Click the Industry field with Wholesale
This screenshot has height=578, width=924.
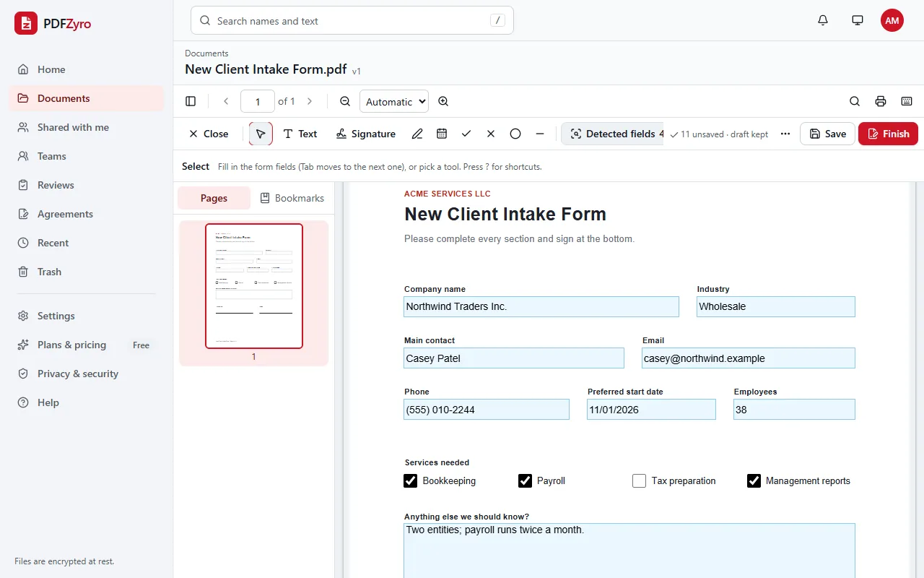click(x=776, y=306)
